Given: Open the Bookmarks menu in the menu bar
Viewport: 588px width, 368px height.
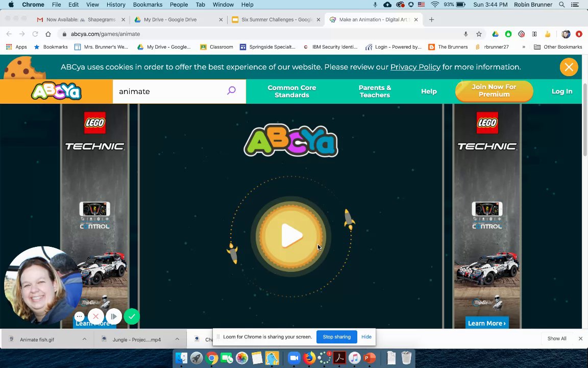Looking at the screenshot, I should [148, 5].
